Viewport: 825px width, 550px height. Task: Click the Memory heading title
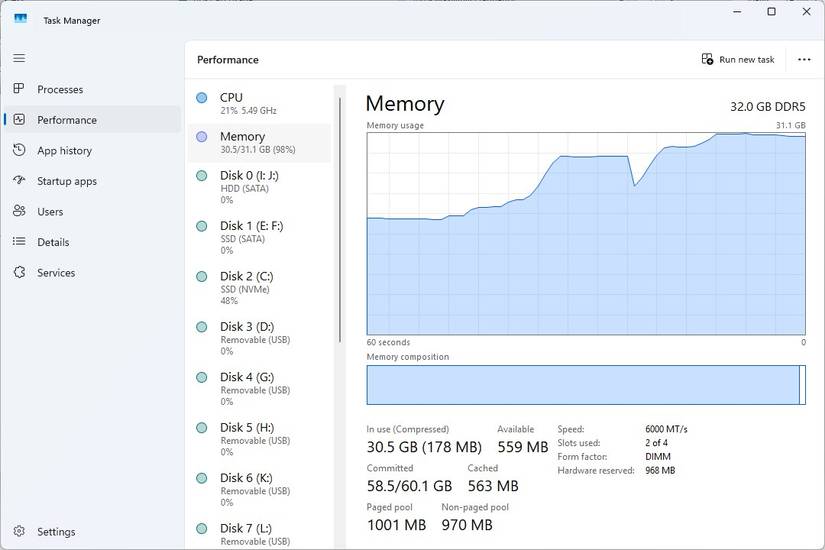[405, 104]
